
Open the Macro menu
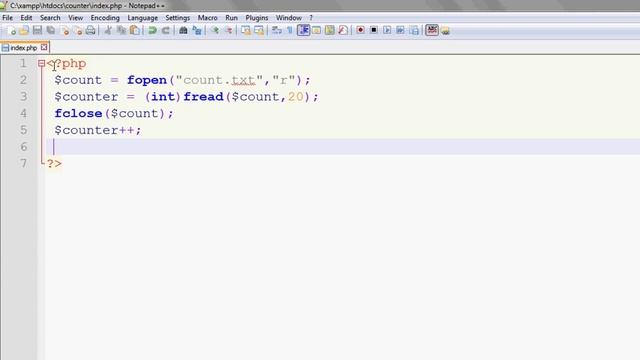pos(207,18)
